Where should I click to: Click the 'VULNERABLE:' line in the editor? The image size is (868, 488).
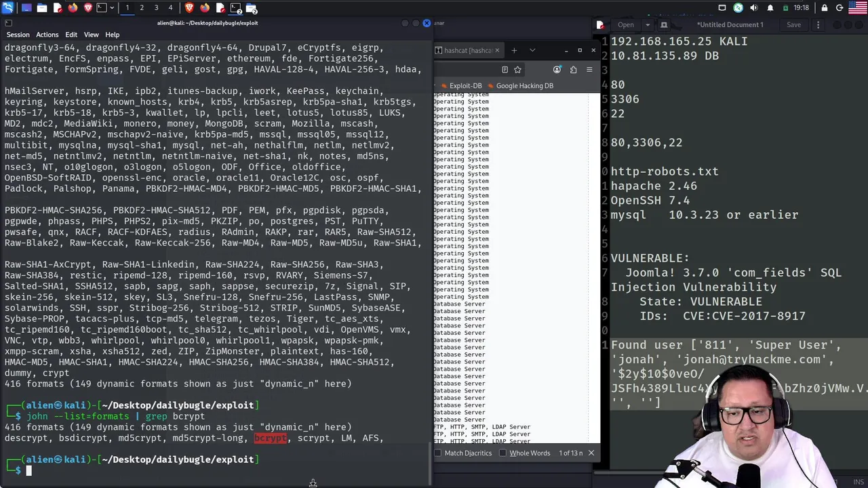[650, 258]
